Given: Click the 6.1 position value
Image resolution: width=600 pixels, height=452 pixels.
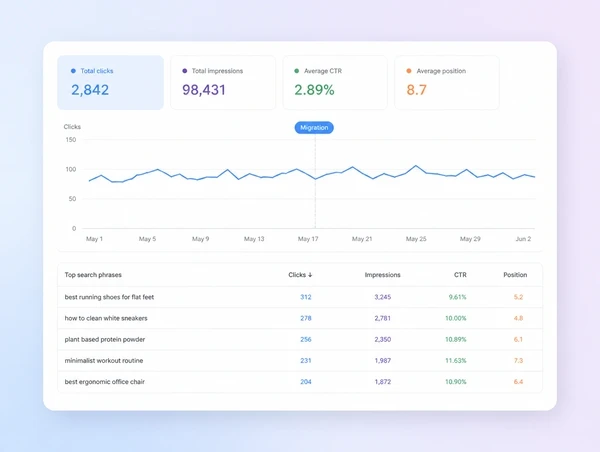Looking at the screenshot, I should pyautogui.click(x=518, y=339).
